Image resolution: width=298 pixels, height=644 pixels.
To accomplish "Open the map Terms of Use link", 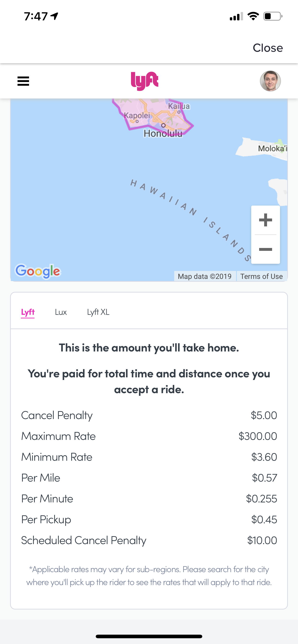I will pos(262,276).
